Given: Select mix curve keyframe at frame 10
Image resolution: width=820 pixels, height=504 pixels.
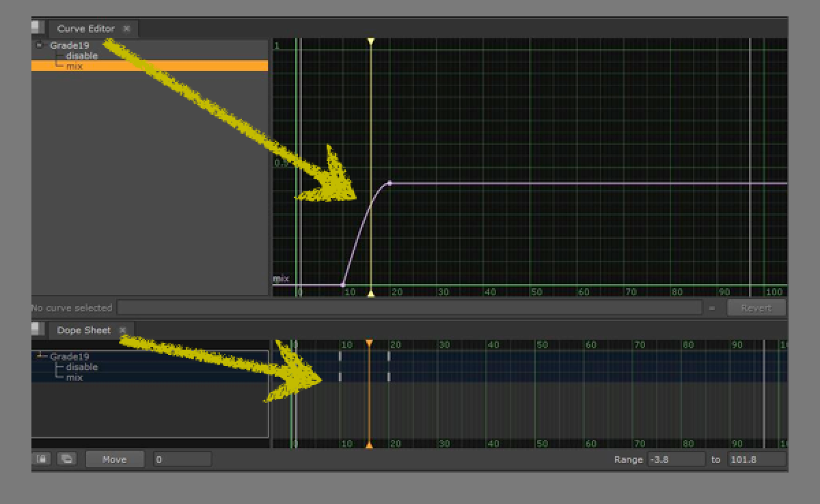Looking at the screenshot, I should [343, 284].
